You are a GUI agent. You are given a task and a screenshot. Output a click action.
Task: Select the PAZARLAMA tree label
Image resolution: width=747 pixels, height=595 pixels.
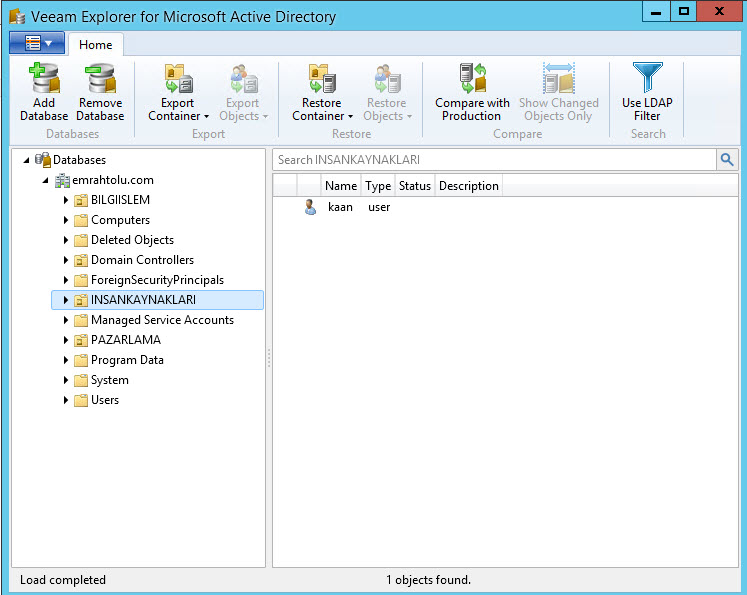tap(126, 340)
